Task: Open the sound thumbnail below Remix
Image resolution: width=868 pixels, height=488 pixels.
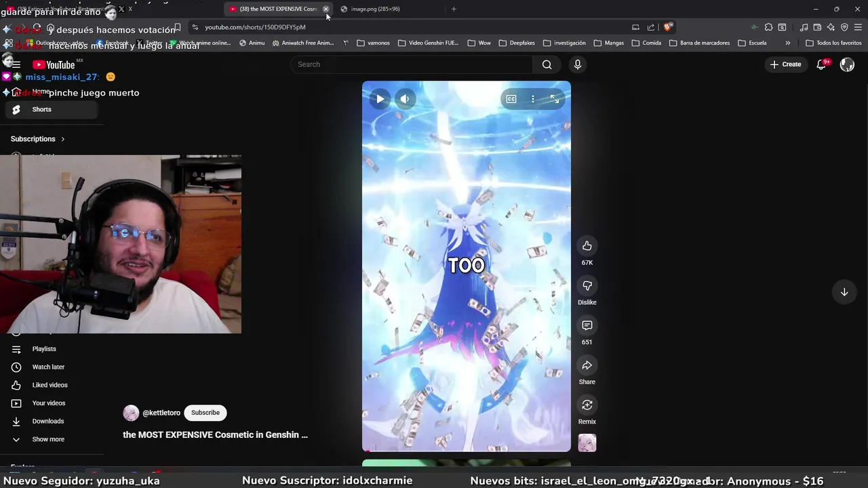Action: point(587,443)
